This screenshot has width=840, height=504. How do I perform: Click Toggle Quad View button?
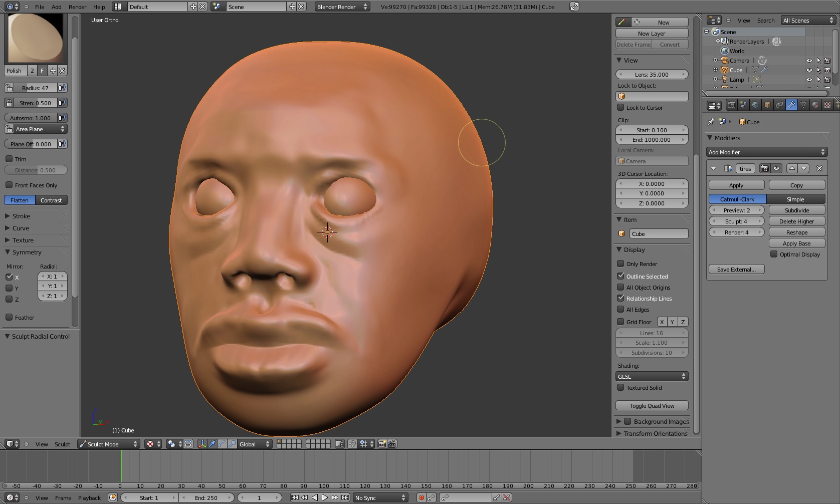(x=652, y=405)
